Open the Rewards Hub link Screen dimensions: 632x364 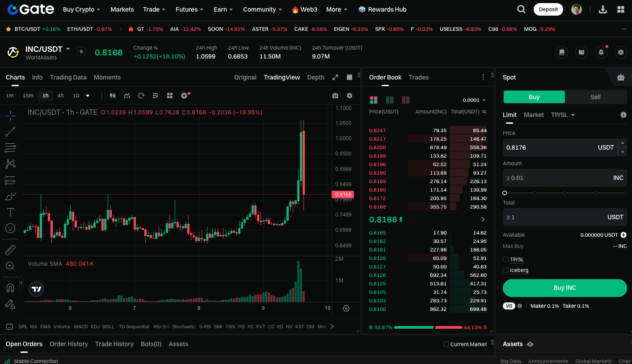coord(383,9)
